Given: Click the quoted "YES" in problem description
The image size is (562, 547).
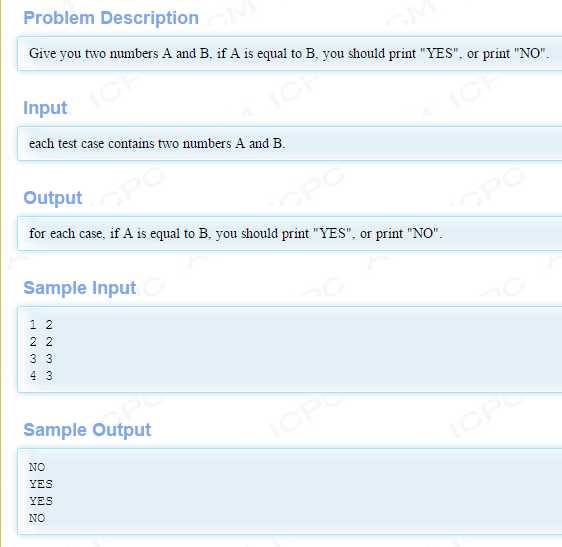Looking at the screenshot, I should pos(439,53).
